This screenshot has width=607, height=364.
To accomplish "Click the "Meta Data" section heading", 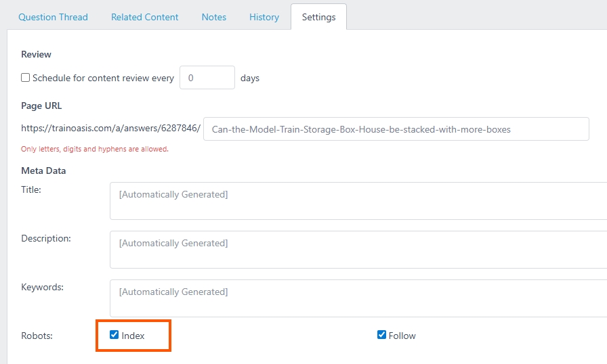I will tap(43, 170).
